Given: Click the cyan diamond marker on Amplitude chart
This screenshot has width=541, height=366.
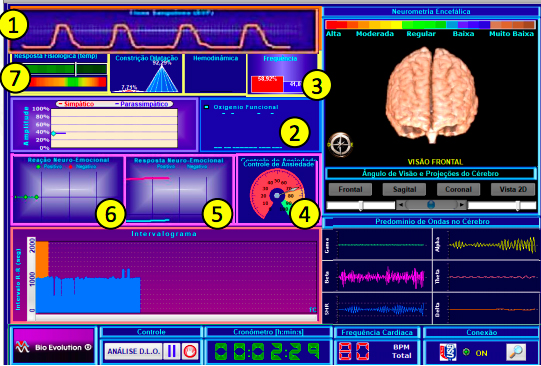Looking at the screenshot, I should [x=53, y=133].
